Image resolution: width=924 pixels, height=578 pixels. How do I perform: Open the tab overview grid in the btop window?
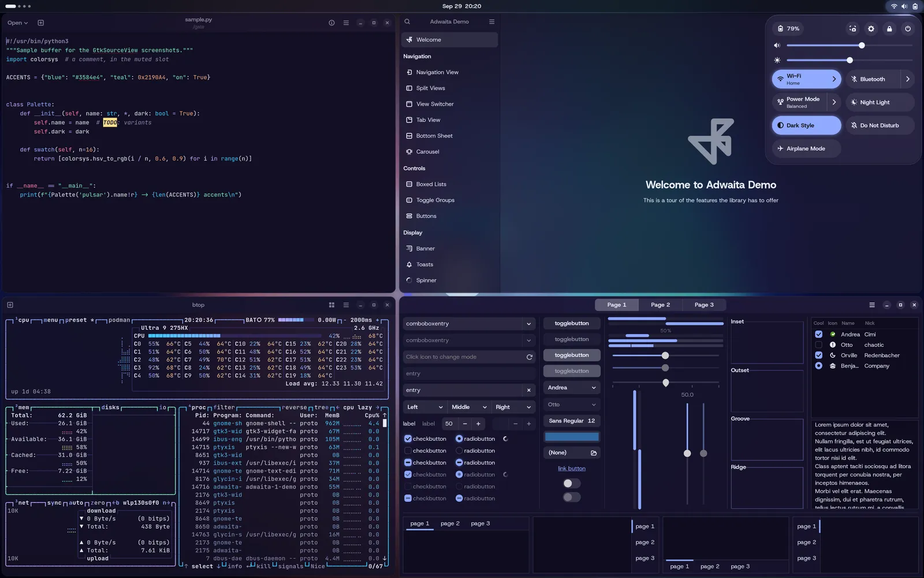pos(331,305)
